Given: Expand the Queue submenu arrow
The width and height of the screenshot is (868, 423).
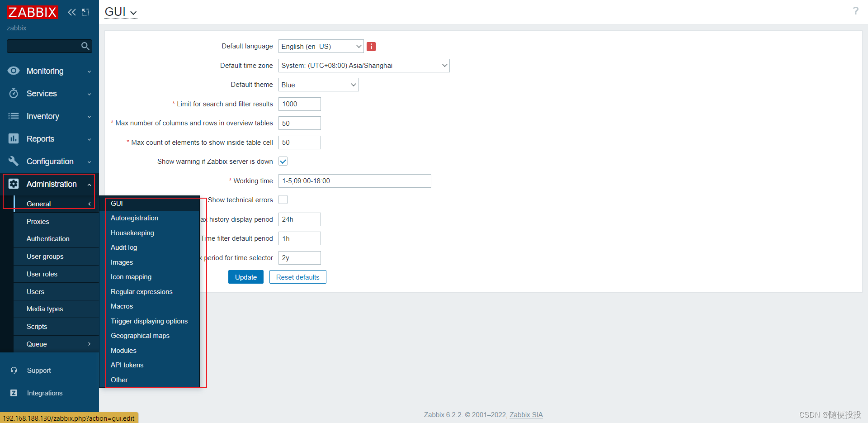Looking at the screenshot, I should 89,344.
